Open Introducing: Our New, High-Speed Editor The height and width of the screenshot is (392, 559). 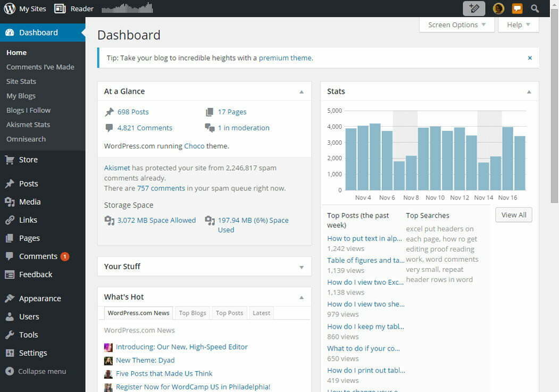[x=181, y=347]
